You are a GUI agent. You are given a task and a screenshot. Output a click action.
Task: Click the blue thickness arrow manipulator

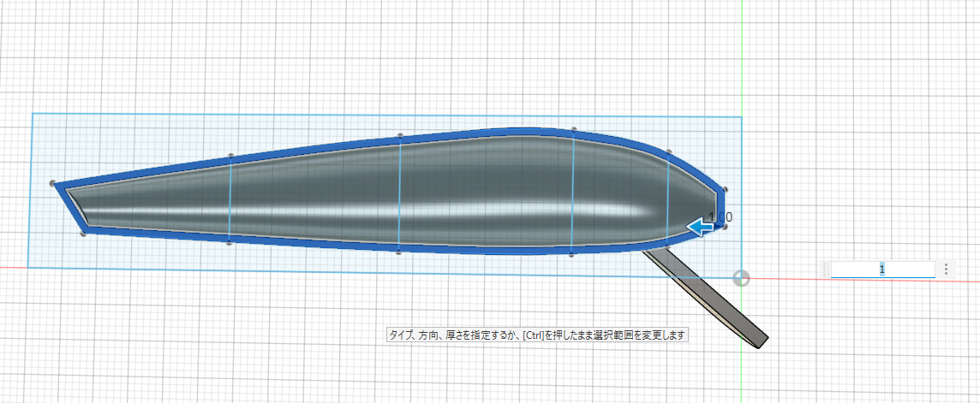pos(701,227)
